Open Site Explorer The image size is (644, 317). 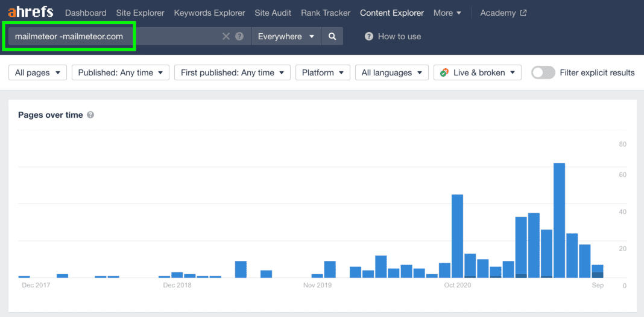click(140, 13)
